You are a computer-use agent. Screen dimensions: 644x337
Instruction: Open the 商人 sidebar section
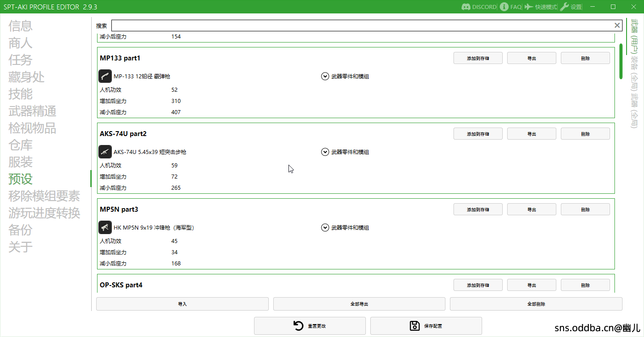tap(21, 43)
